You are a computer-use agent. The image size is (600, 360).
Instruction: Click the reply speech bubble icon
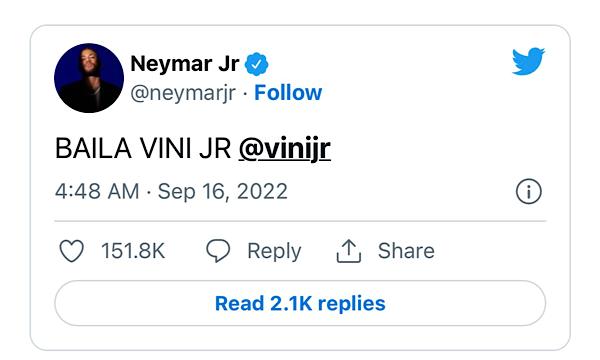(x=218, y=251)
